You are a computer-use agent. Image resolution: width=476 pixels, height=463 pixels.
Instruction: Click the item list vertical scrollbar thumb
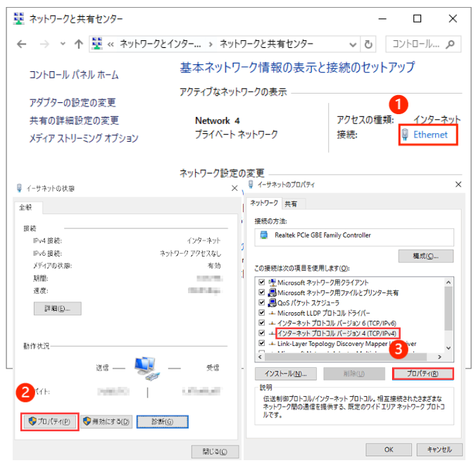pyautogui.click(x=449, y=308)
